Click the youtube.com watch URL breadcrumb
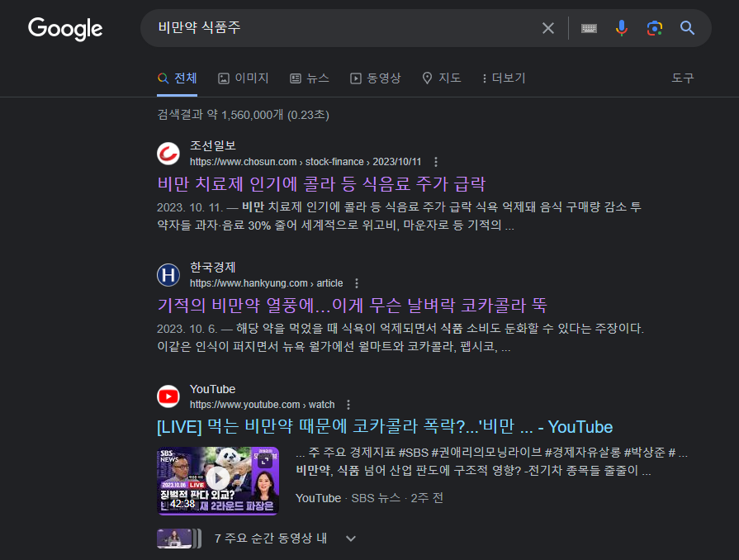Image resolution: width=739 pixels, height=560 pixels. [x=262, y=405]
